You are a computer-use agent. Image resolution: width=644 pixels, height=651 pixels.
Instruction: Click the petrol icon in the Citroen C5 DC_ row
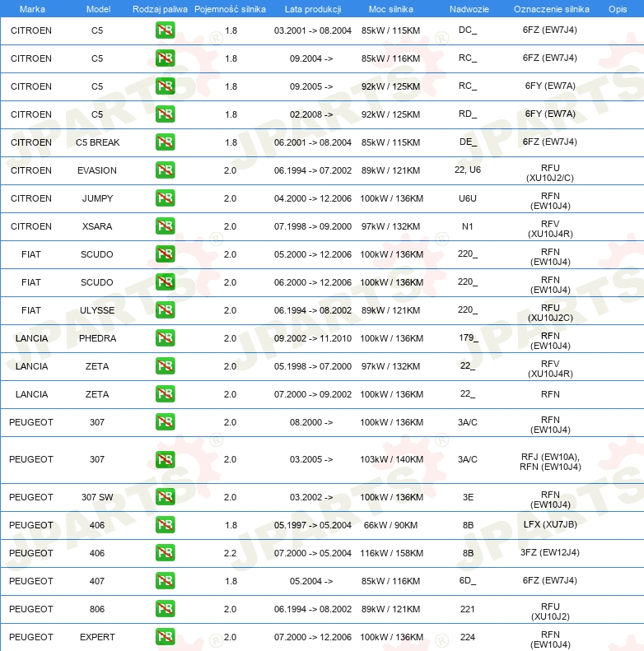pyautogui.click(x=166, y=30)
